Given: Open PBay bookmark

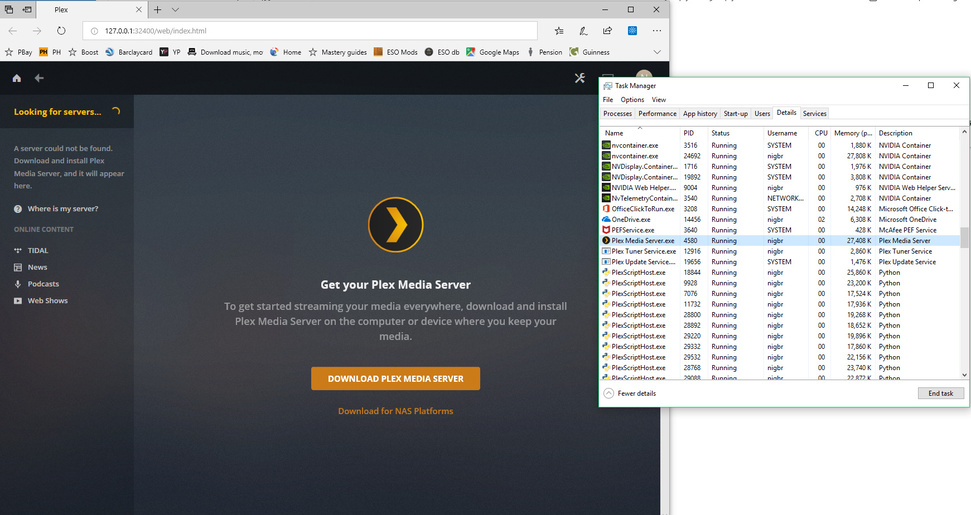Looking at the screenshot, I should click(x=19, y=52).
